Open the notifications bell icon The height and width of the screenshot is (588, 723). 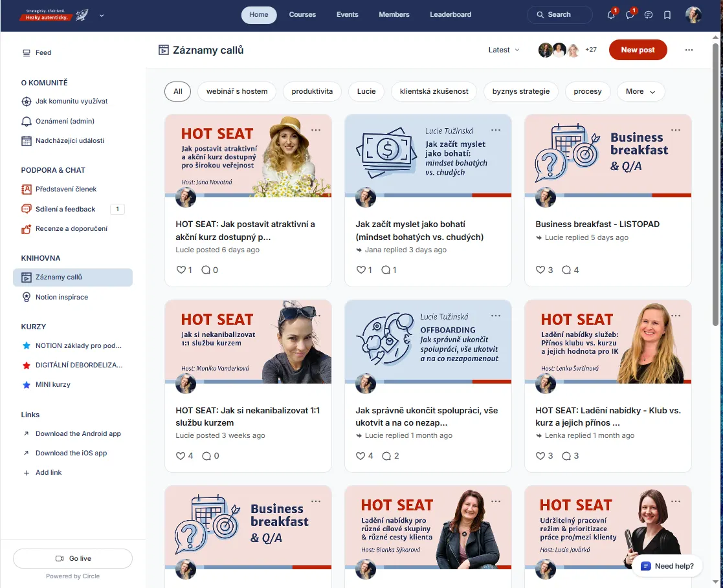pyautogui.click(x=610, y=15)
